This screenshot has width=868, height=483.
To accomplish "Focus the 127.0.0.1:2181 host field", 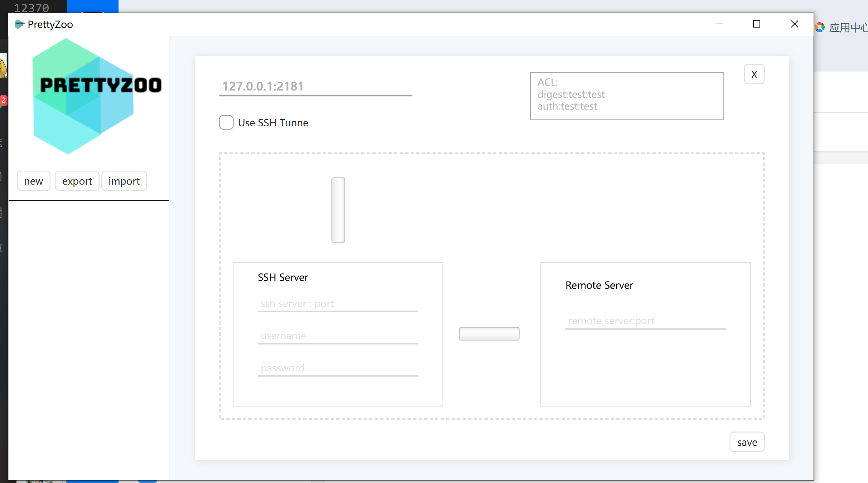I will click(315, 86).
